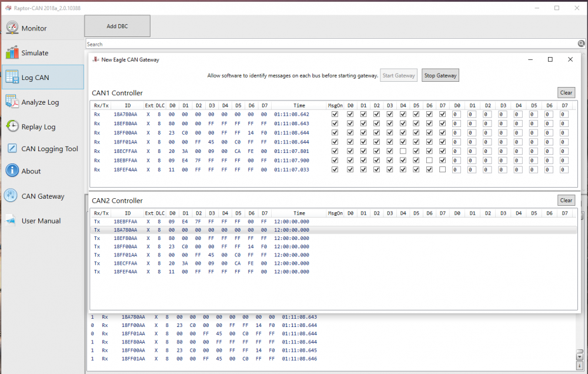This screenshot has height=374, width=588.
Task: Open the Analyze Log icon
Action: click(12, 102)
